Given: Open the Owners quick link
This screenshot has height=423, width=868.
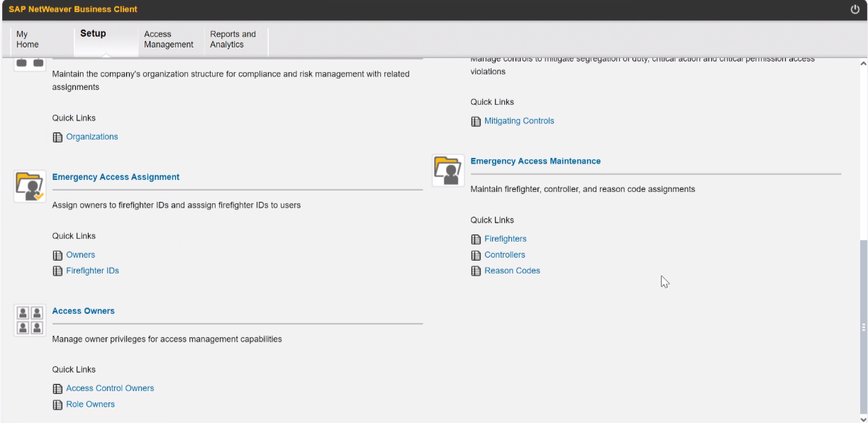Looking at the screenshot, I should pyautogui.click(x=80, y=255).
